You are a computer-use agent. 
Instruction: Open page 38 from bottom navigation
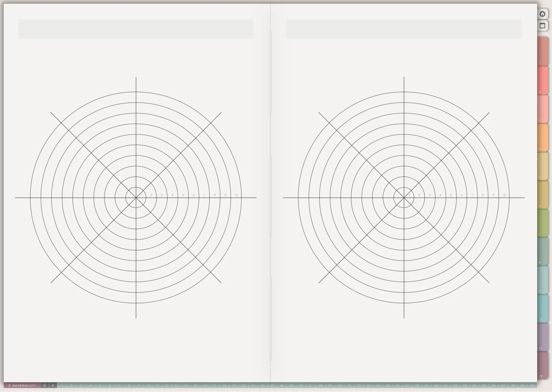pos(417,385)
